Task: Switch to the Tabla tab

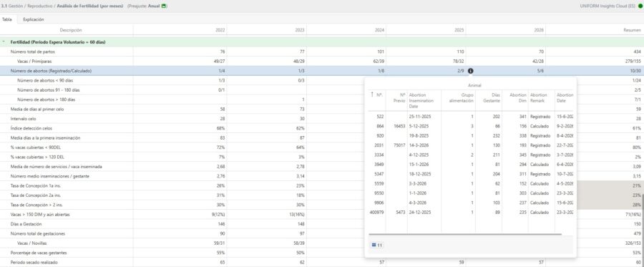Action: point(7,19)
